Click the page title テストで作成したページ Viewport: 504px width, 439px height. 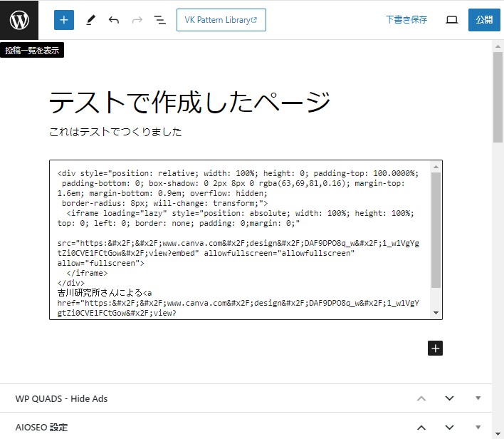click(189, 103)
